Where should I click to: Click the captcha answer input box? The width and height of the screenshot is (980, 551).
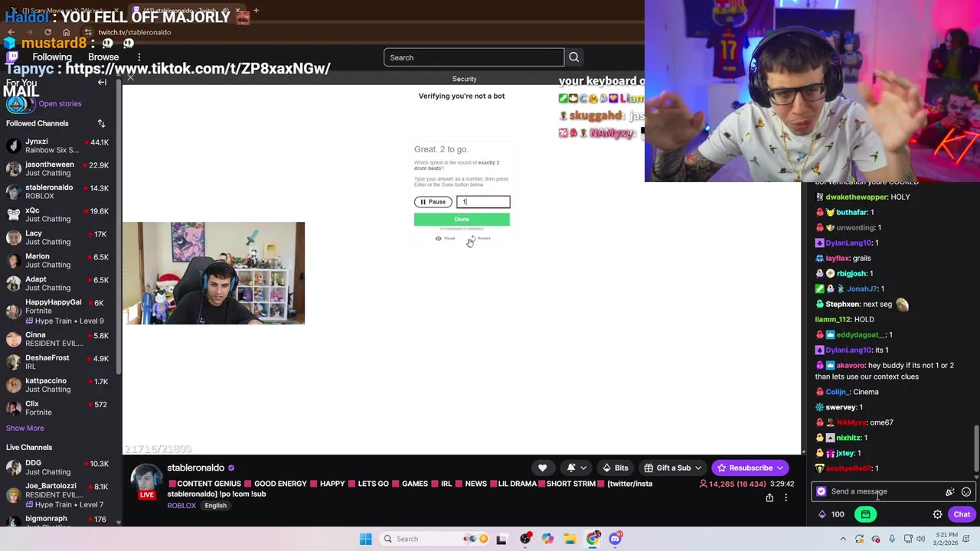[x=483, y=201]
